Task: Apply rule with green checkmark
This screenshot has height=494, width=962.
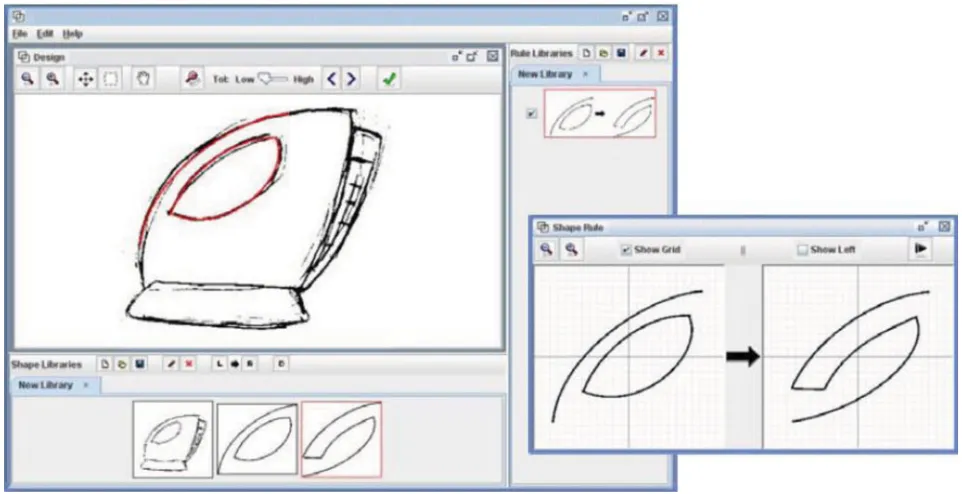Action: point(388,79)
